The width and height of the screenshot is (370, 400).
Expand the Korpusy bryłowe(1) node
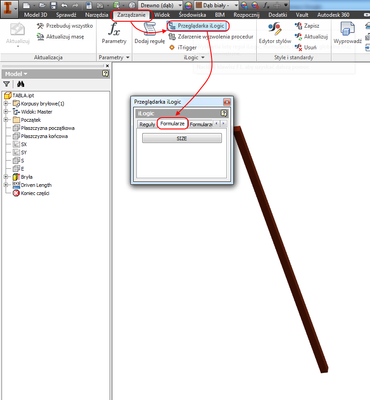[x=6, y=104]
